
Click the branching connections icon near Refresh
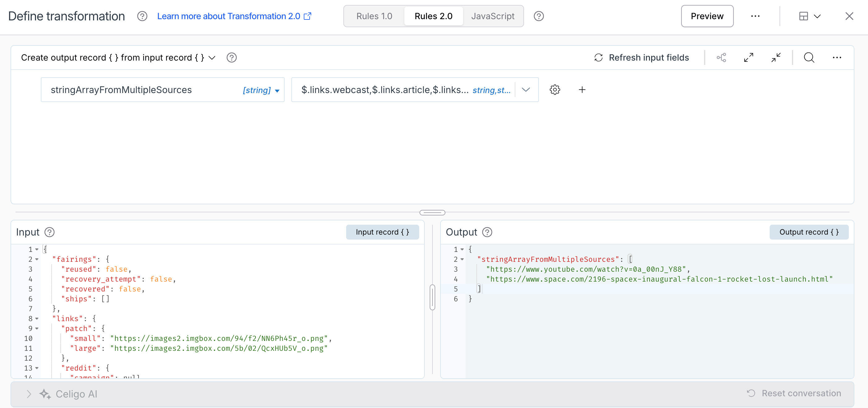721,57
